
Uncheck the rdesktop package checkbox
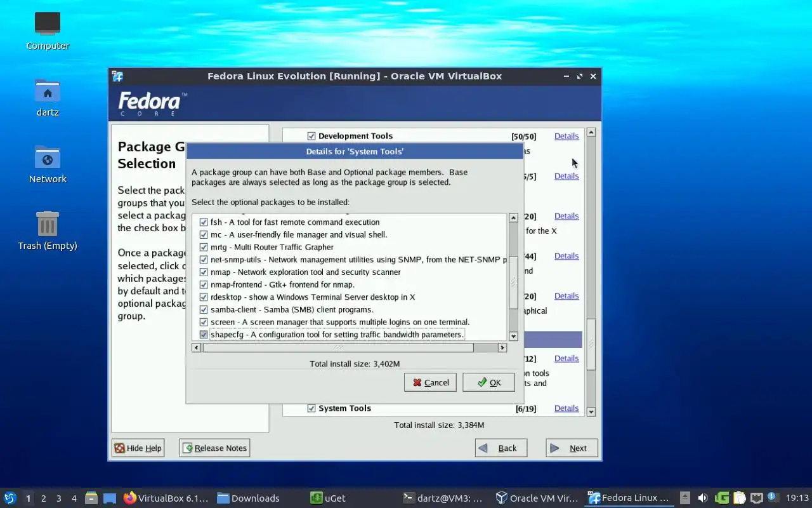point(204,297)
